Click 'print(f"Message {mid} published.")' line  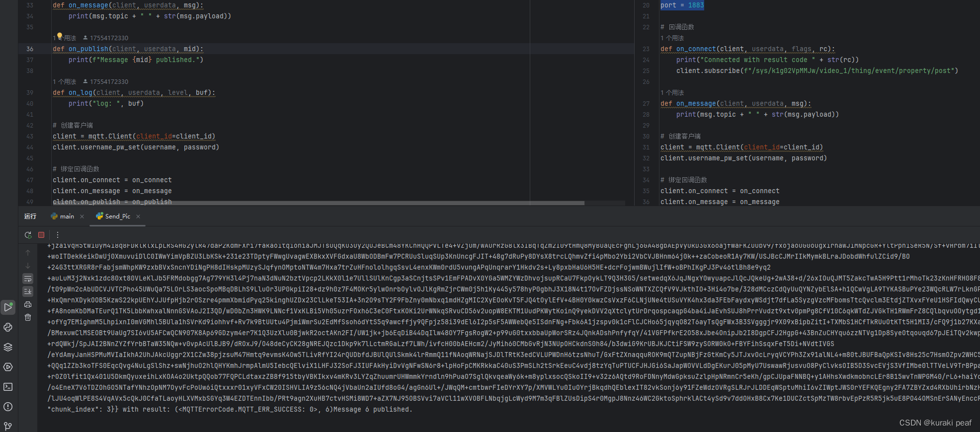136,60
